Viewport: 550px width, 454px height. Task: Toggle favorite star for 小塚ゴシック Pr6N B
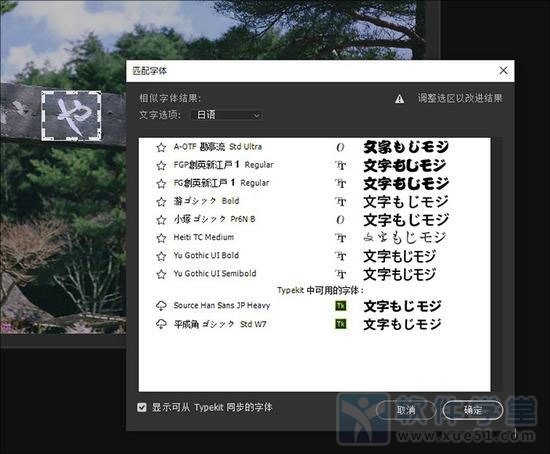[x=161, y=220]
